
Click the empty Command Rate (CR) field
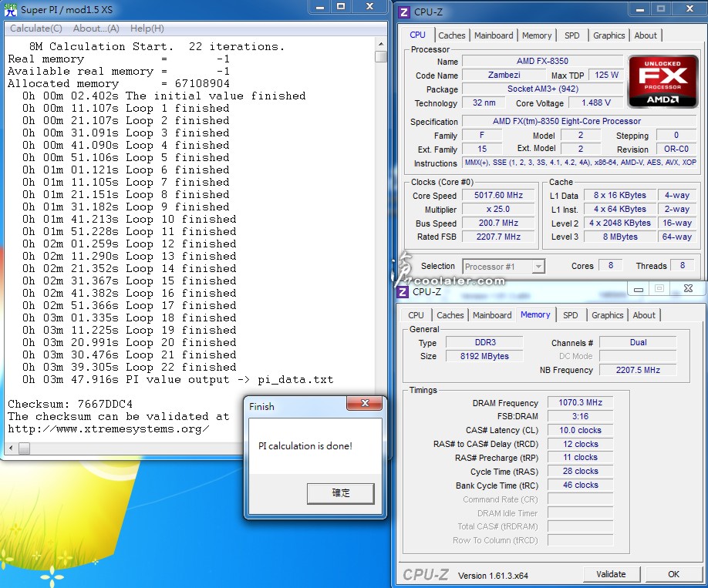580,499
